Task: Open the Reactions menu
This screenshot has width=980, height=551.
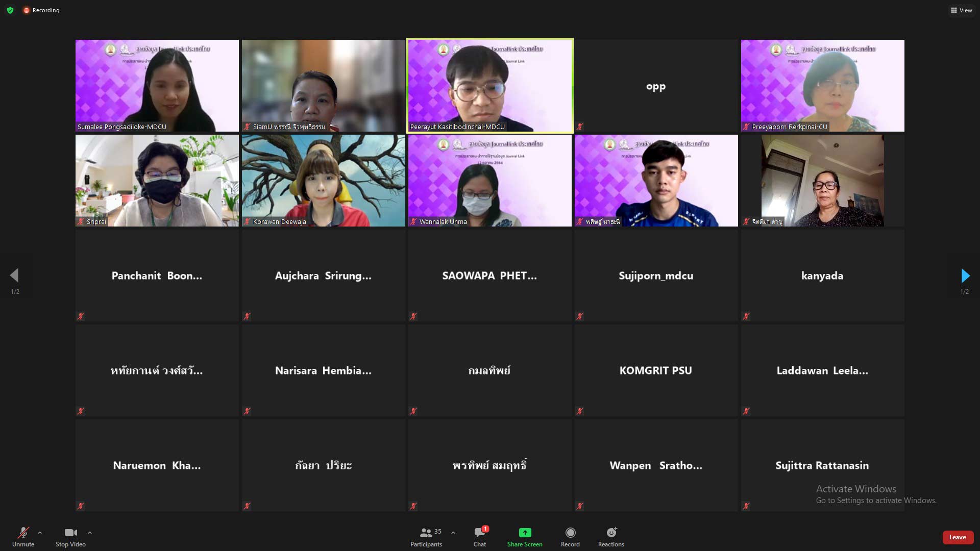Action: [x=611, y=533]
